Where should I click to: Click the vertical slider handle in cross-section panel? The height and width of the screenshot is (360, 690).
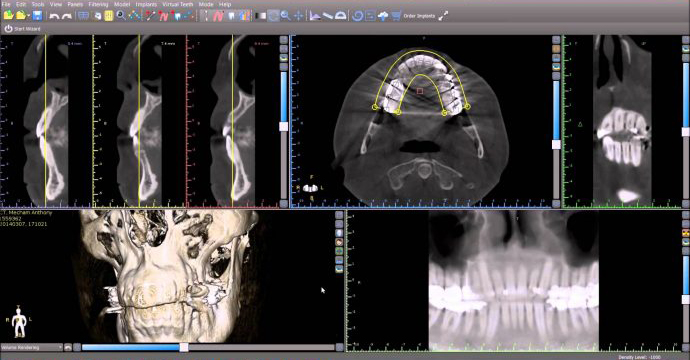coord(284,126)
